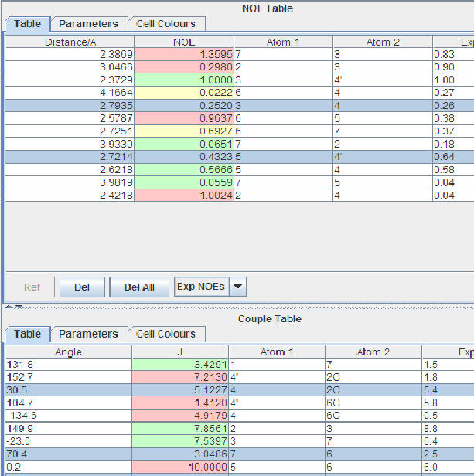Select the NOE Table's Table tab
Viewport: 474px width, 476px height.
(x=27, y=24)
